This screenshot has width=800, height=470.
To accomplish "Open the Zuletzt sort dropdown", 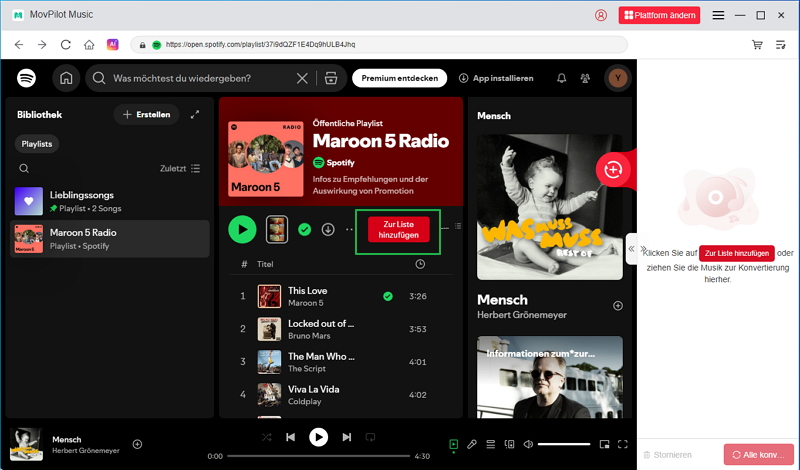I will [180, 169].
